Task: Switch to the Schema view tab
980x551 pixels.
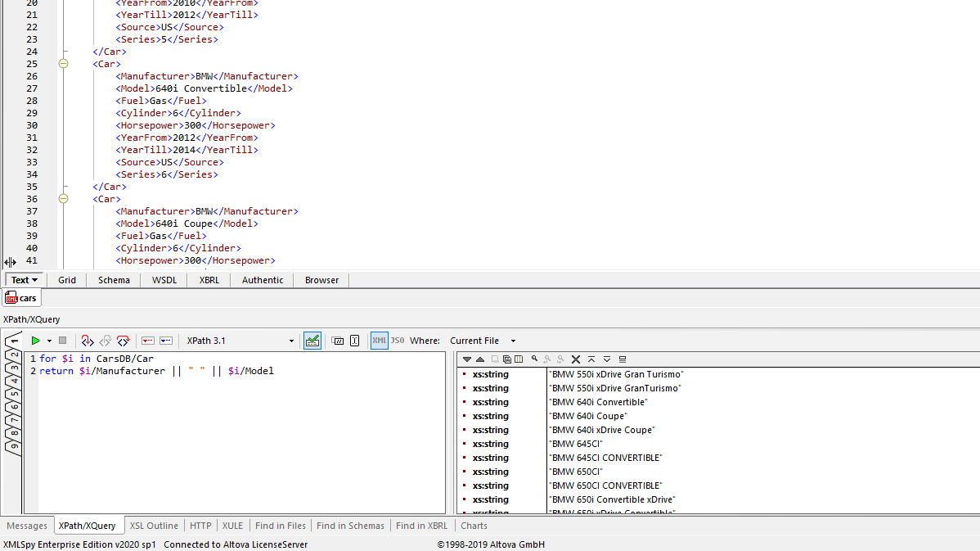Action: 113,279
